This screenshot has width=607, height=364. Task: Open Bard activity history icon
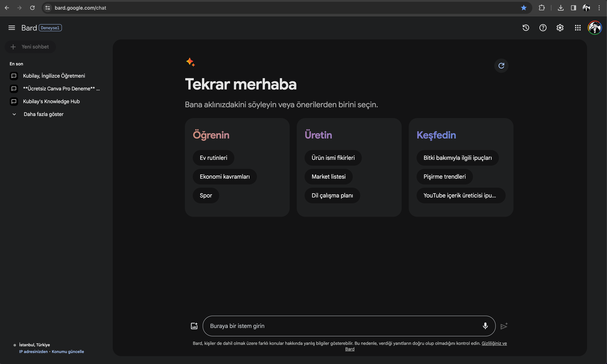pos(526,28)
